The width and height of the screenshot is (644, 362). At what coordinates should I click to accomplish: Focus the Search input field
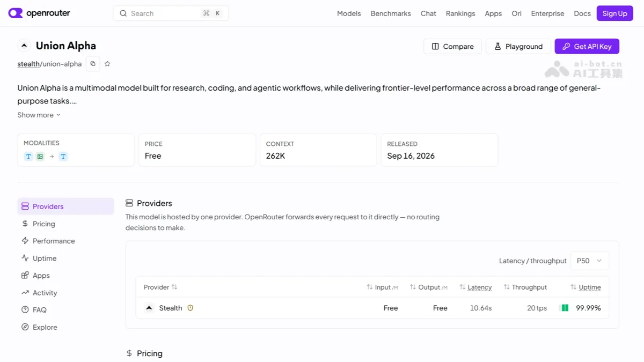171,13
